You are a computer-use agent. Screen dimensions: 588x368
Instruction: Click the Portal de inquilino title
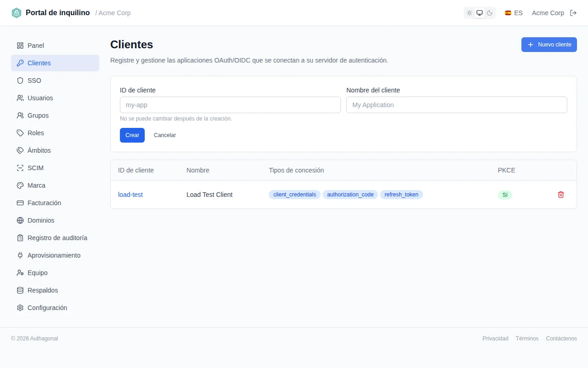click(58, 13)
